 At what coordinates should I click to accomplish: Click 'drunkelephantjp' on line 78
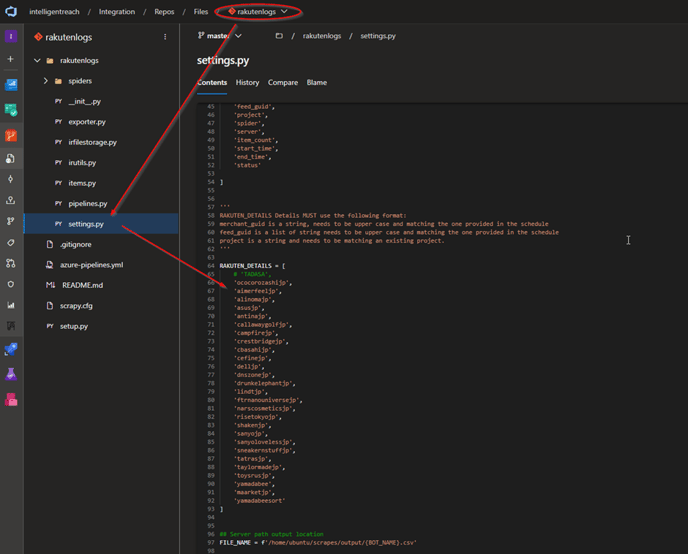click(265, 383)
